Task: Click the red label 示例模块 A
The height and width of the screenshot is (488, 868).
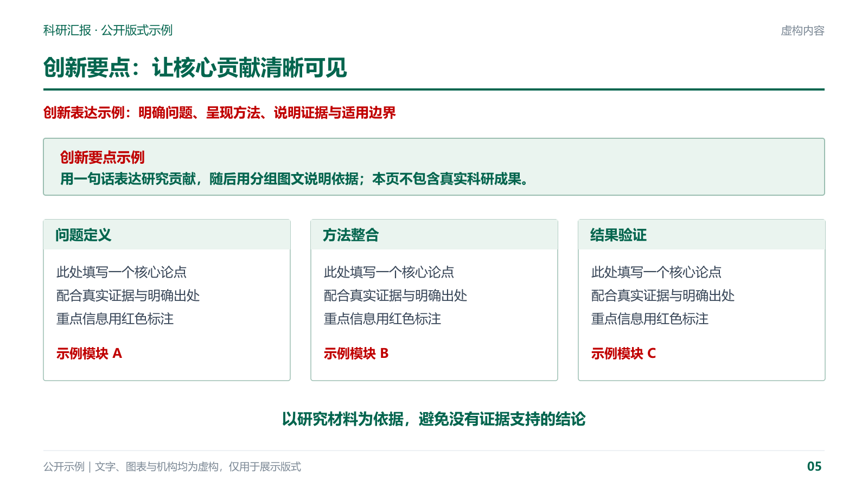Action: 89,354
